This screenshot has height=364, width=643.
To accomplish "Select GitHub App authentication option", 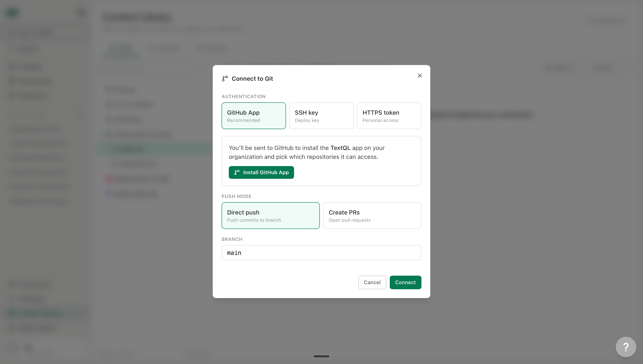I will coord(253,116).
